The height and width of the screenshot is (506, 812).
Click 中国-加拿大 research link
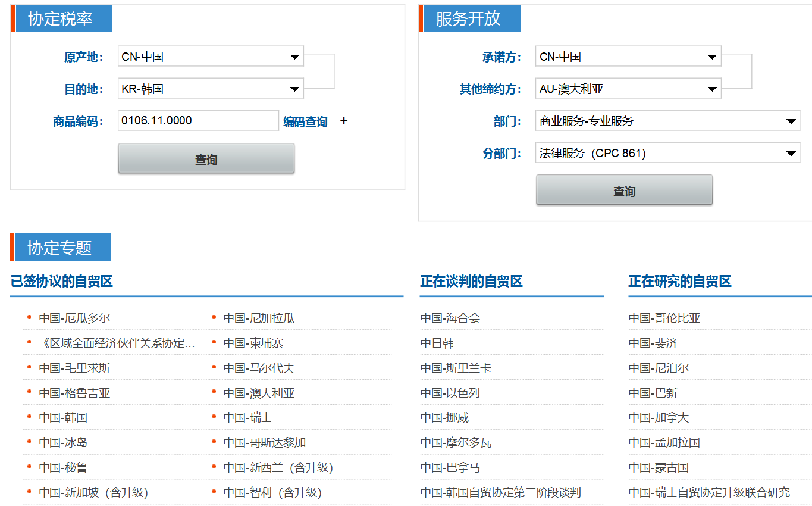(659, 418)
